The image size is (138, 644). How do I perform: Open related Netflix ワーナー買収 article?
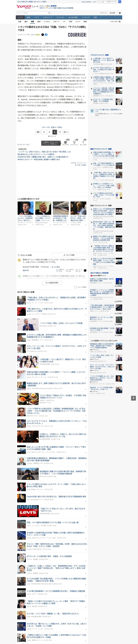tap(39, 159)
